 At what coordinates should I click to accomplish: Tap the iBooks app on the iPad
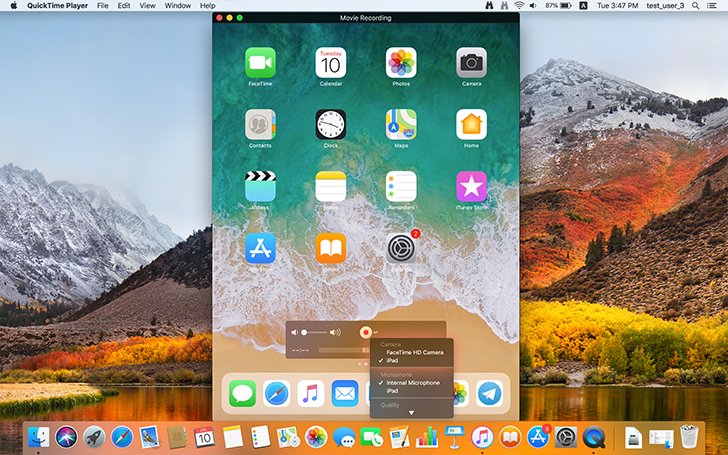click(x=331, y=248)
